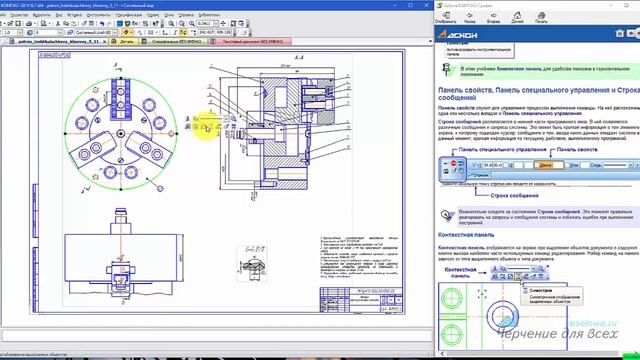Open the document tabs list arrow

[x=430, y=41]
